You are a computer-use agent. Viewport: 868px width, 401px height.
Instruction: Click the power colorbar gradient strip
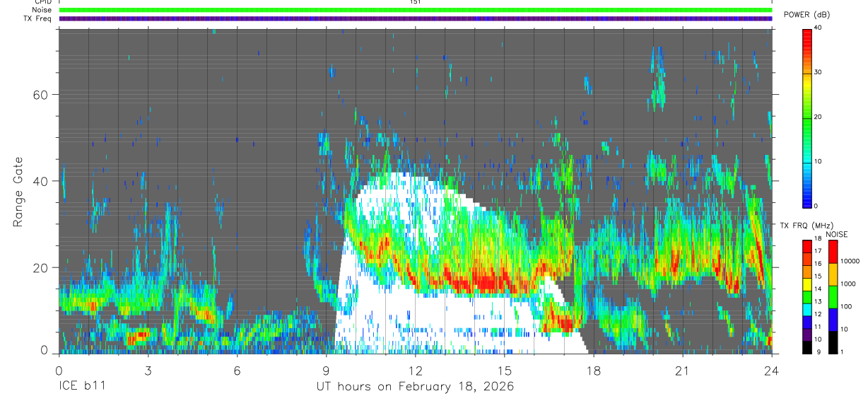807,117
